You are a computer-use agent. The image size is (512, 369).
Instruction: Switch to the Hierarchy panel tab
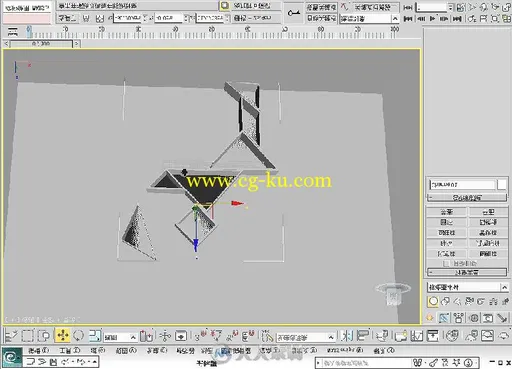[x=459, y=318]
